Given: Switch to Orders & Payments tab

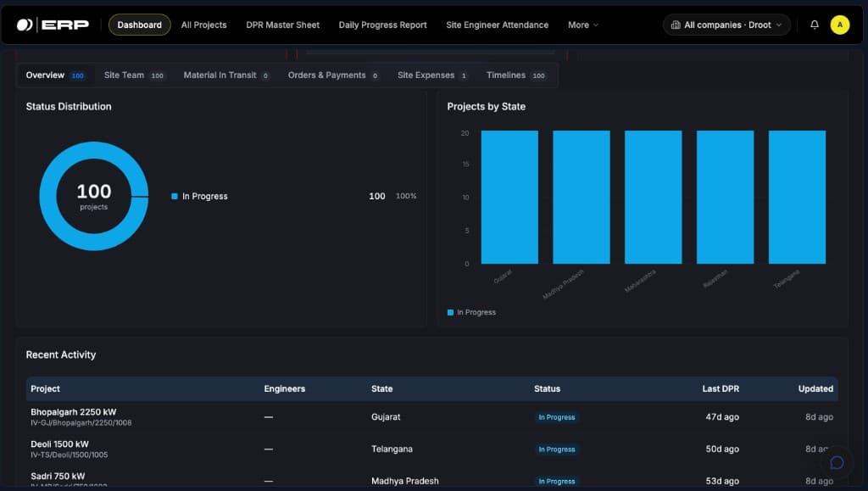Looking at the screenshot, I should 333,75.
